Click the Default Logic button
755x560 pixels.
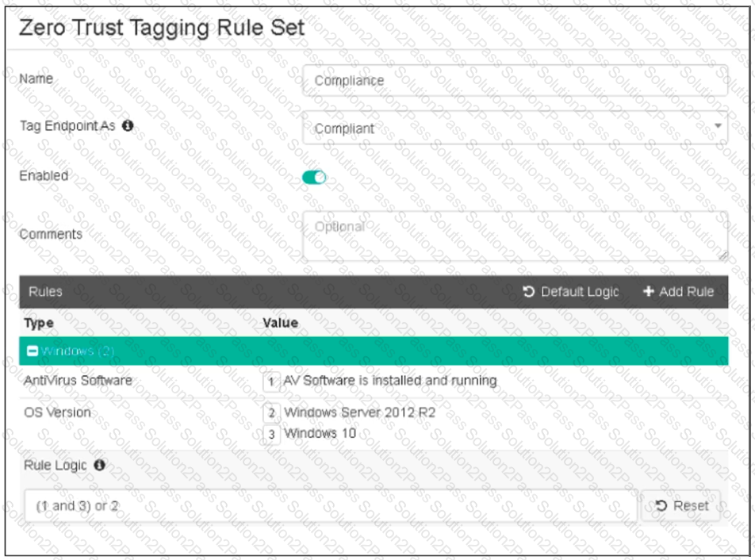pos(570,292)
